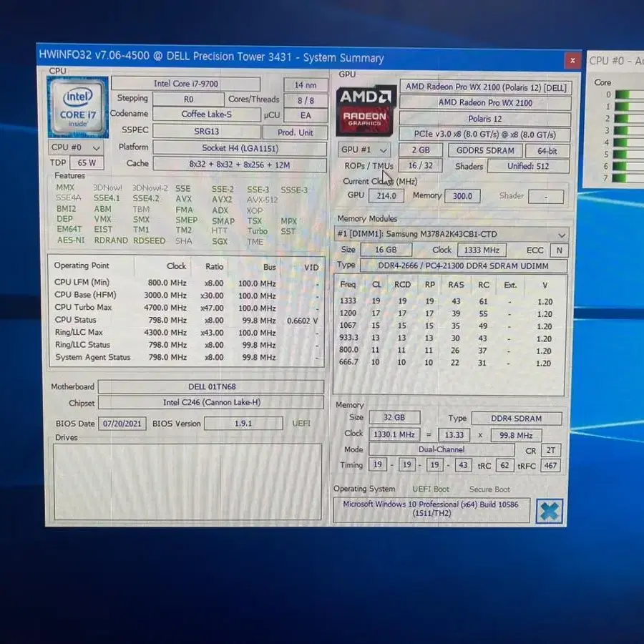The height and width of the screenshot is (644, 644).
Task: Select the "CPU Turbo Max" operating point row
Action: (187, 308)
